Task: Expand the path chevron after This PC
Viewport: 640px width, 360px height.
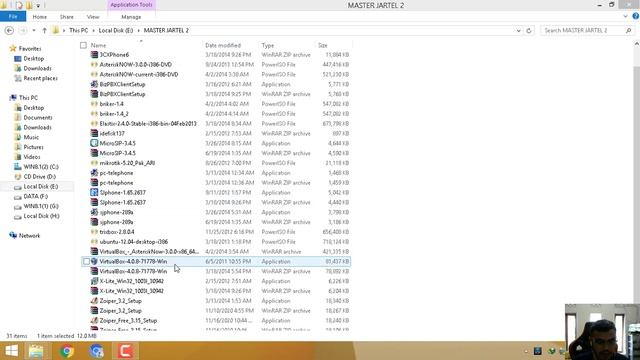Action: click(93, 31)
